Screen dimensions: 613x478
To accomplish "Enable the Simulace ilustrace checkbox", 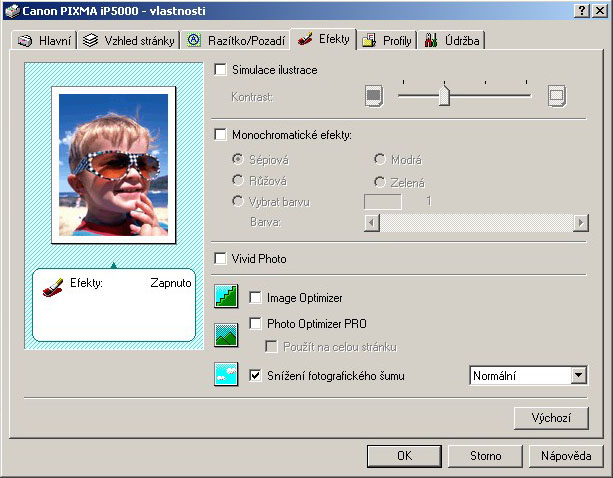I will click(221, 70).
